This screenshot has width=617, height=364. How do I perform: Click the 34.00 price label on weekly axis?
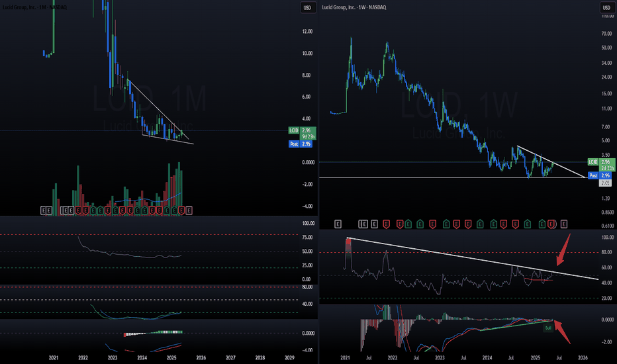[606, 63]
